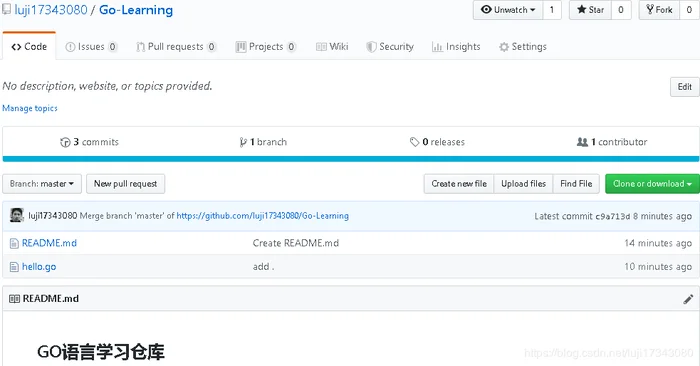
Task: Open the hello.go file
Action: coord(39,267)
